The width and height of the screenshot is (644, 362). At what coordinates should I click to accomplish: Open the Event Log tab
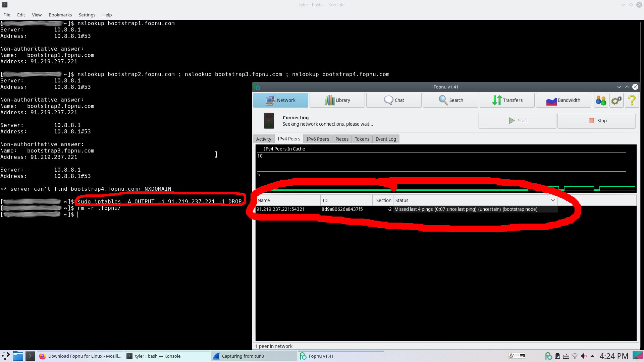pos(386,139)
